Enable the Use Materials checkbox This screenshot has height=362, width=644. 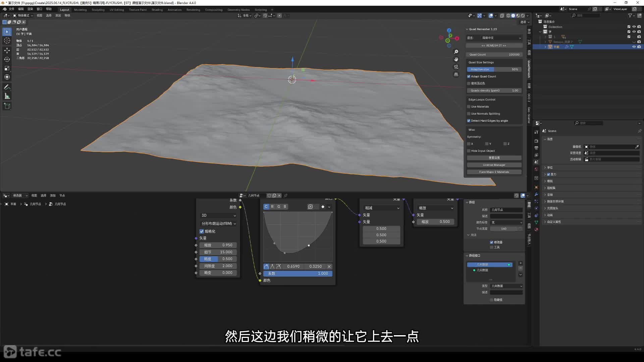(x=469, y=107)
